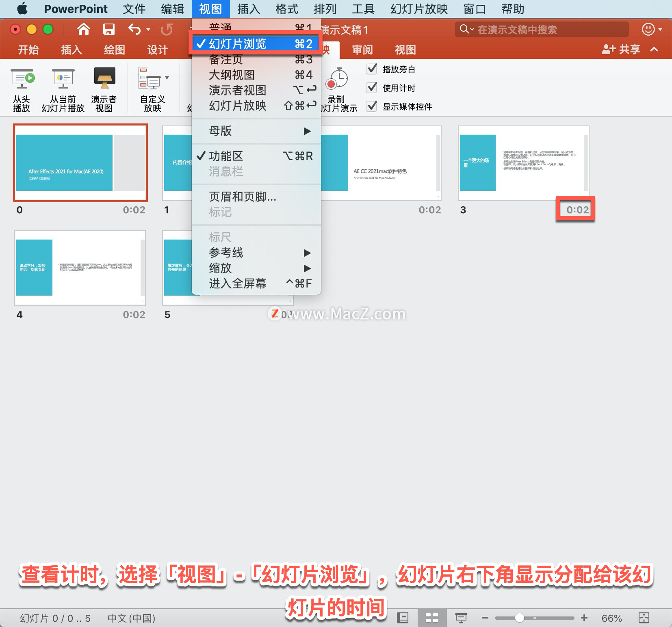672x627 pixels.
Task: Click the 0:02 timing under slide 4
Action: point(134,315)
